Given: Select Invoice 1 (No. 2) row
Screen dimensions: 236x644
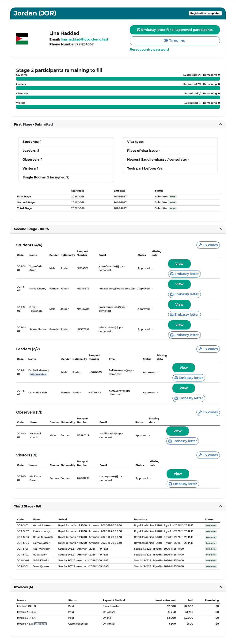Looking at the screenshot, I should tap(118, 606).
